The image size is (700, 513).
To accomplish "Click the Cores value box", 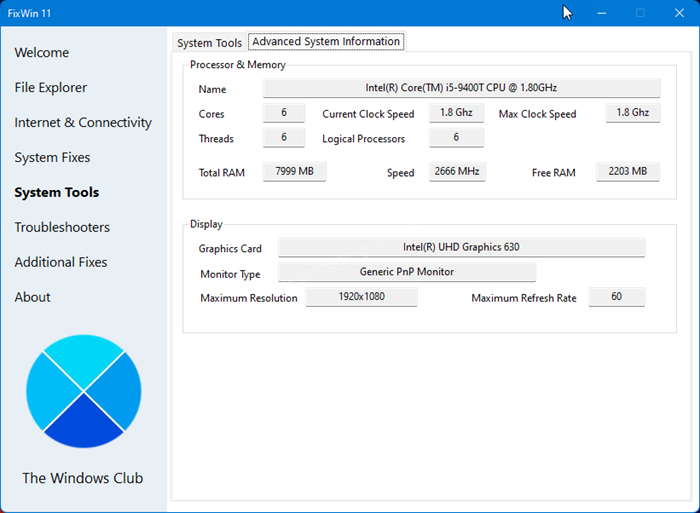I will [284, 113].
